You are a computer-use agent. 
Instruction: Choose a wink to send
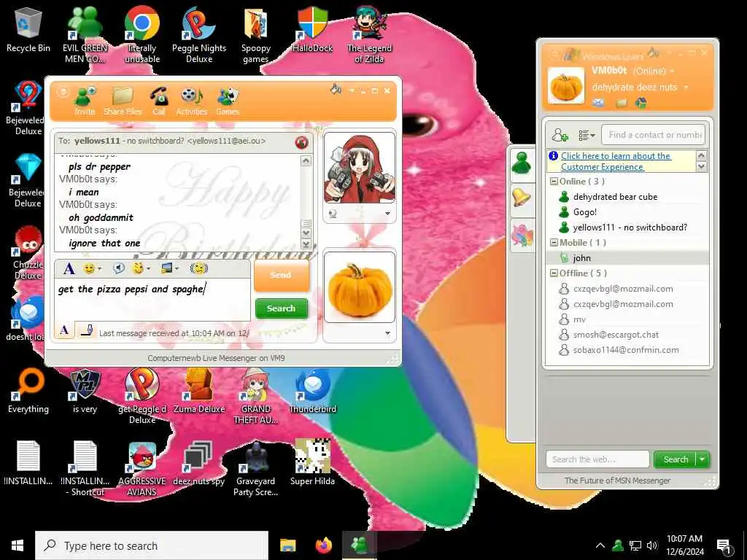tap(138, 268)
